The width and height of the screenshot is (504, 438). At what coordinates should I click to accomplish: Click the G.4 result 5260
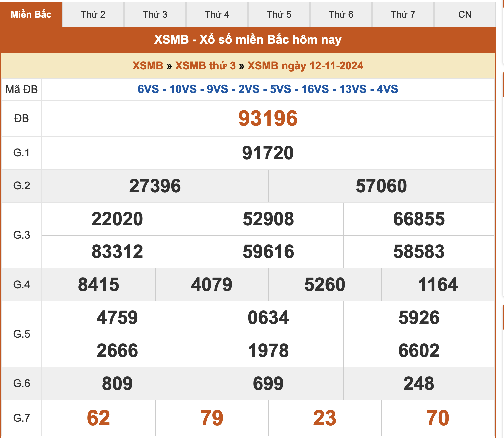click(325, 285)
